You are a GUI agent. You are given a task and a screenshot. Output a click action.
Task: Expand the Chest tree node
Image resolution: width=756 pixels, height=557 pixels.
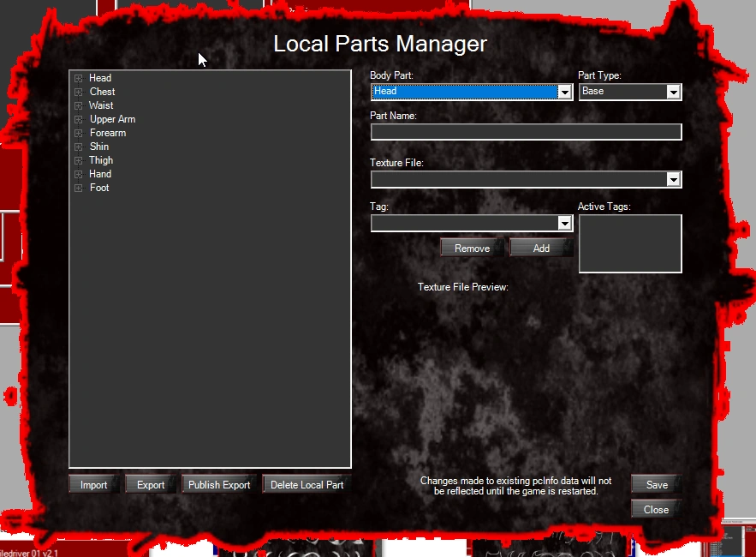[x=77, y=91]
